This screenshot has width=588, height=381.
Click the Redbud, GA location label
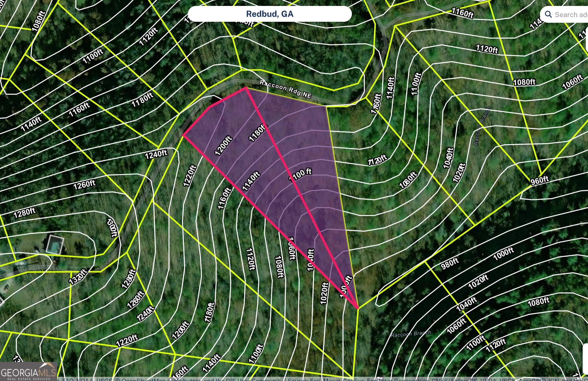270,14
